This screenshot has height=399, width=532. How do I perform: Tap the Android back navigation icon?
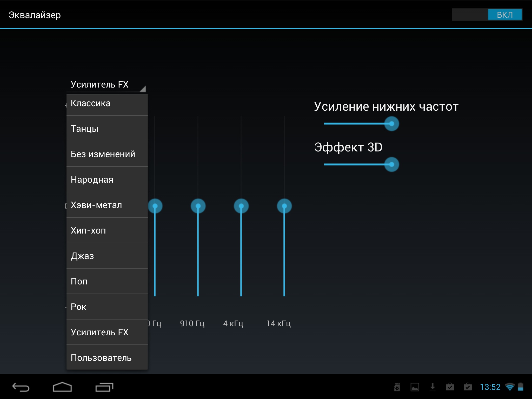(x=21, y=387)
